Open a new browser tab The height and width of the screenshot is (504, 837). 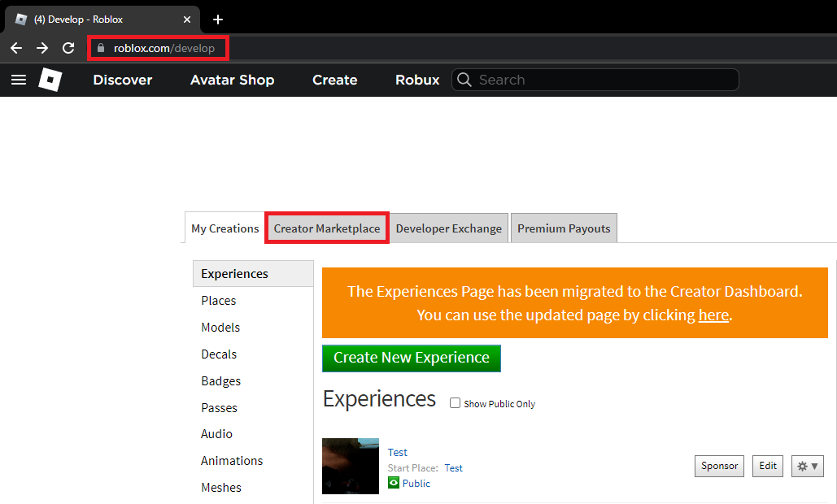(x=218, y=20)
